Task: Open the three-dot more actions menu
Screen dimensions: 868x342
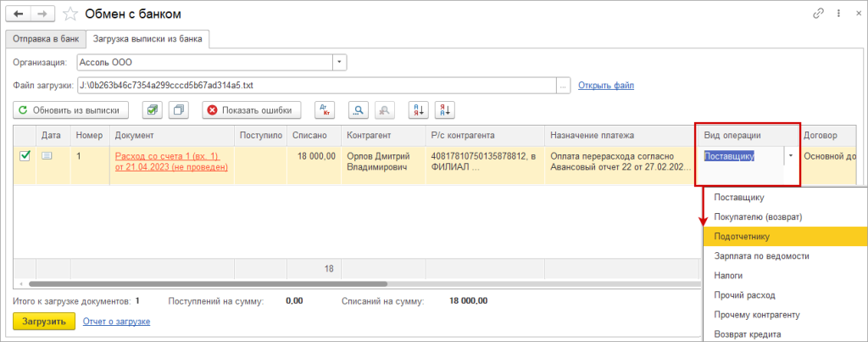Action: (836, 14)
